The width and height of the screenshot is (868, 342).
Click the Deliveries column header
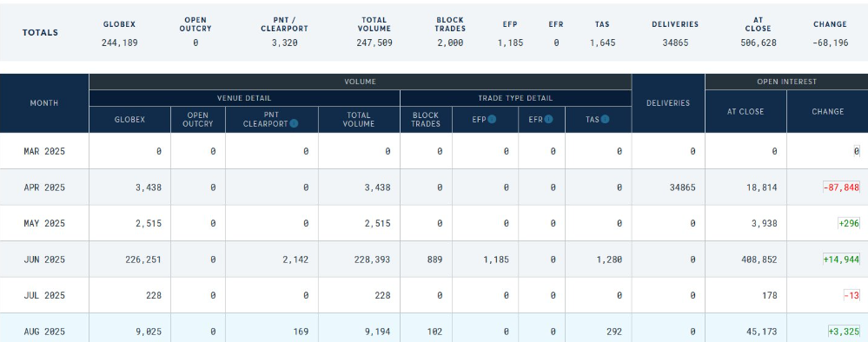pyautogui.click(x=668, y=103)
